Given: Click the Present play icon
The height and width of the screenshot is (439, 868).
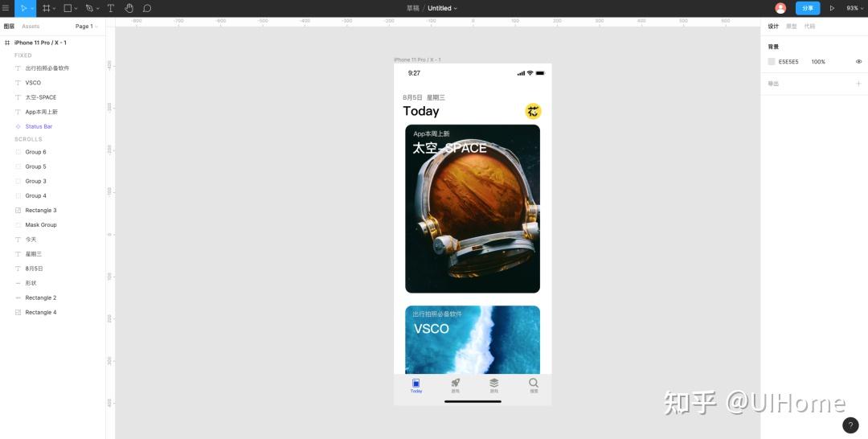Looking at the screenshot, I should [x=832, y=8].
